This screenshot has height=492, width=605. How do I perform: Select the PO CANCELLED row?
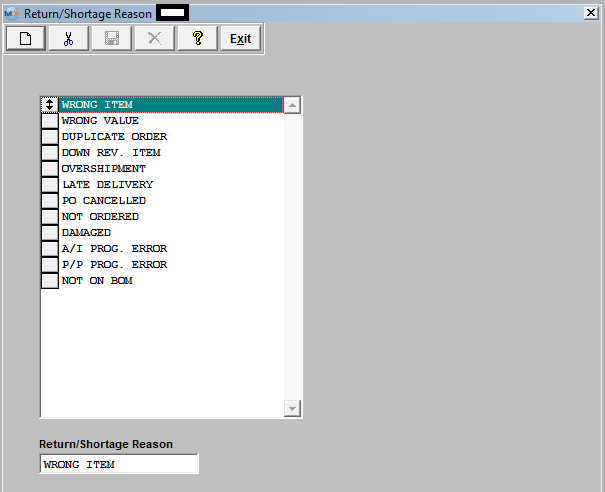click(x=171, y=201)
